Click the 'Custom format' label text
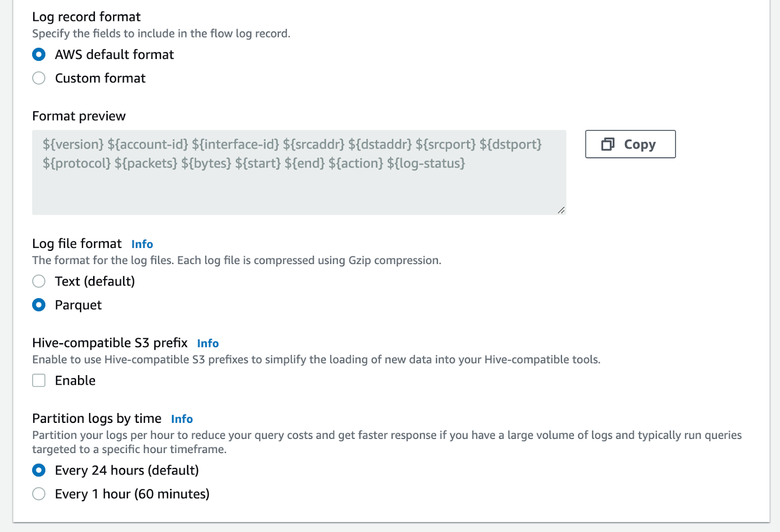The height and width of the screenshot is (532, 780). tap(100, 78)
